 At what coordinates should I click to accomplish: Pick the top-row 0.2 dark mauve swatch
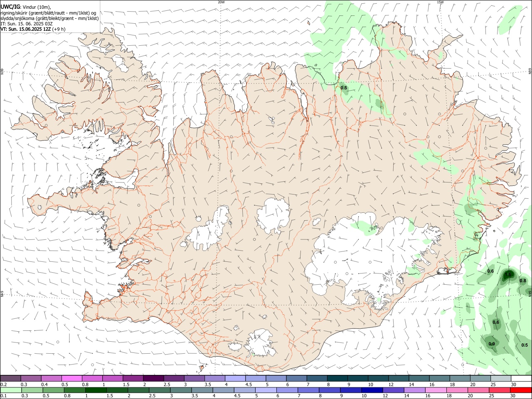[x=10, y=378]
